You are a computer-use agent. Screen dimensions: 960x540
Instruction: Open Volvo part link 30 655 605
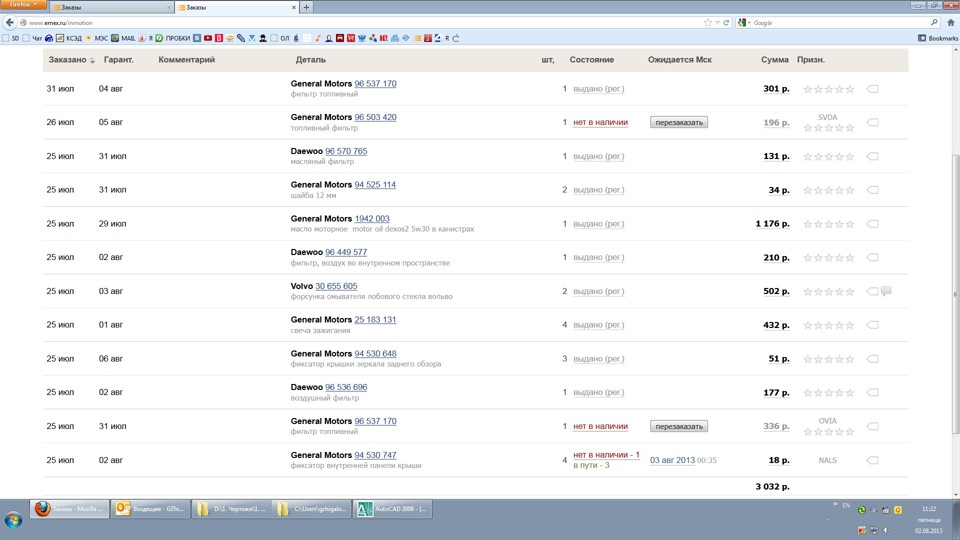coord(336,286)
